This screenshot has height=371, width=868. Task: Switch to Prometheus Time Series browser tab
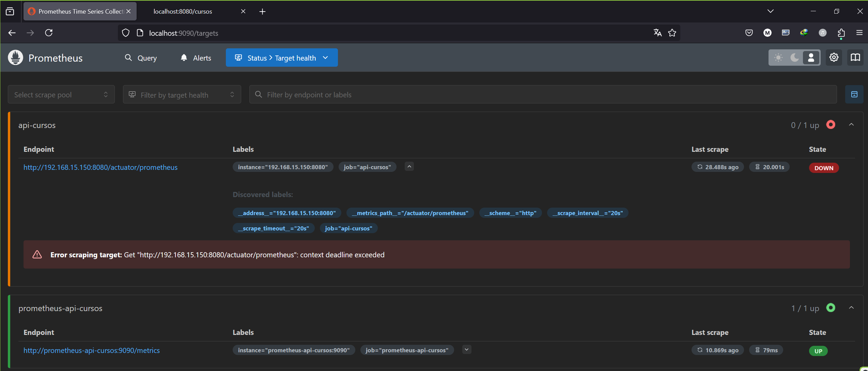80,11
